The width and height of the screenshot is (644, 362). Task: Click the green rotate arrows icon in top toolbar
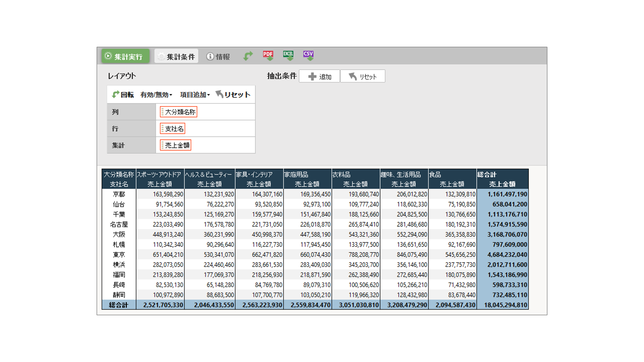click(x=248, y=56)
